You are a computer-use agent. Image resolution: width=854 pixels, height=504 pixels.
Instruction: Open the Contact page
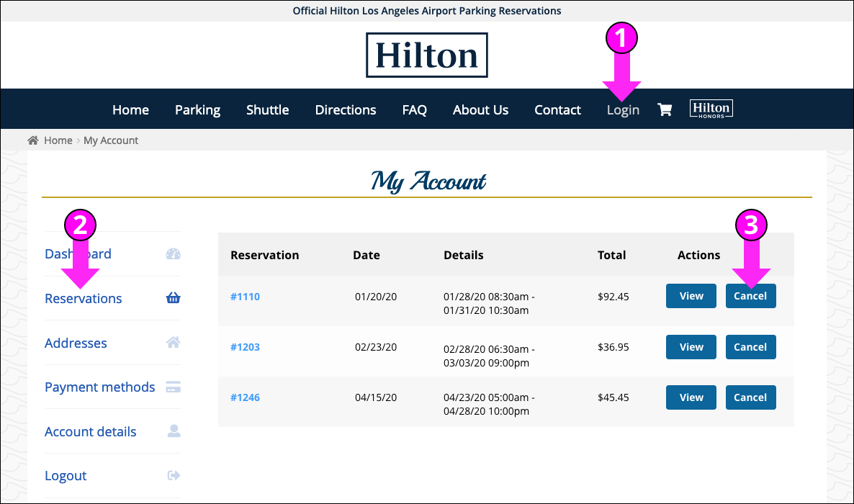[x=558, y=110]
